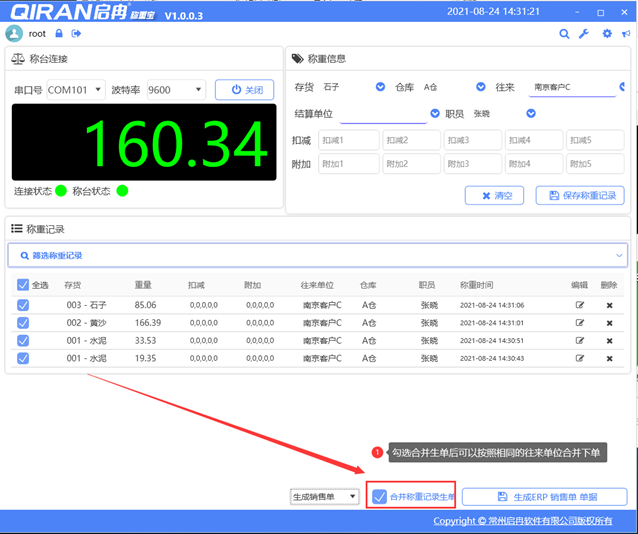The height and width of the screenshot is (534, 638).
Task: Open settings via the gear icon
Action: tap(606, 34)
